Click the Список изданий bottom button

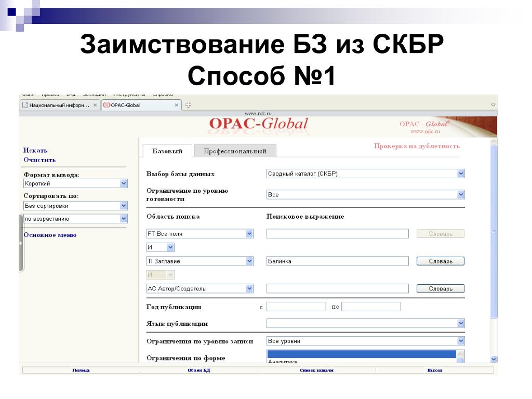coord(316,370)
